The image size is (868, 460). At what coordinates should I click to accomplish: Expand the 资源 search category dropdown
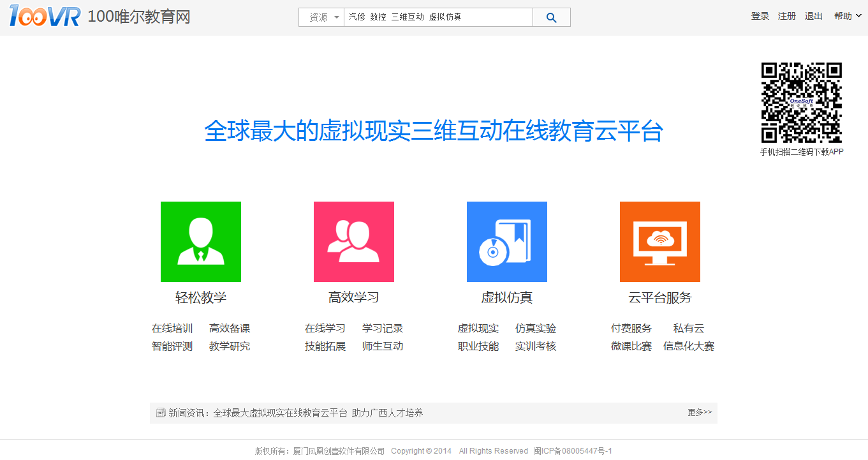pyautogui.click(x=321, y=18)
